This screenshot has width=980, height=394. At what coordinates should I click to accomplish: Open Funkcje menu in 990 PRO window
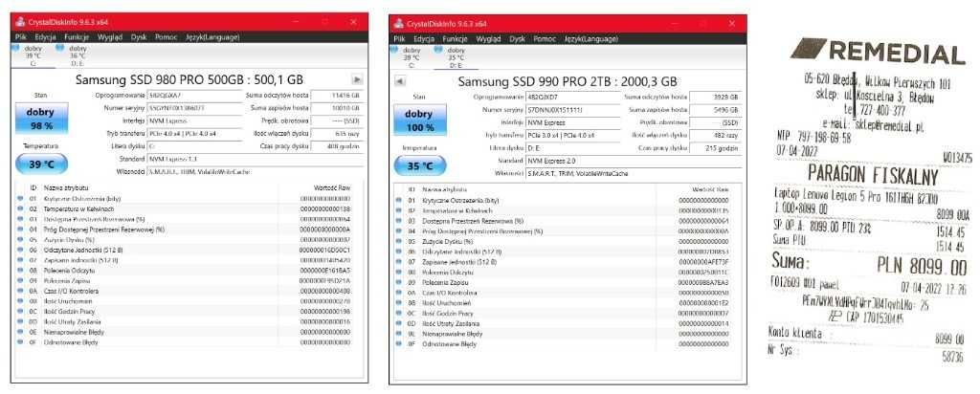[x=455, y=38]
